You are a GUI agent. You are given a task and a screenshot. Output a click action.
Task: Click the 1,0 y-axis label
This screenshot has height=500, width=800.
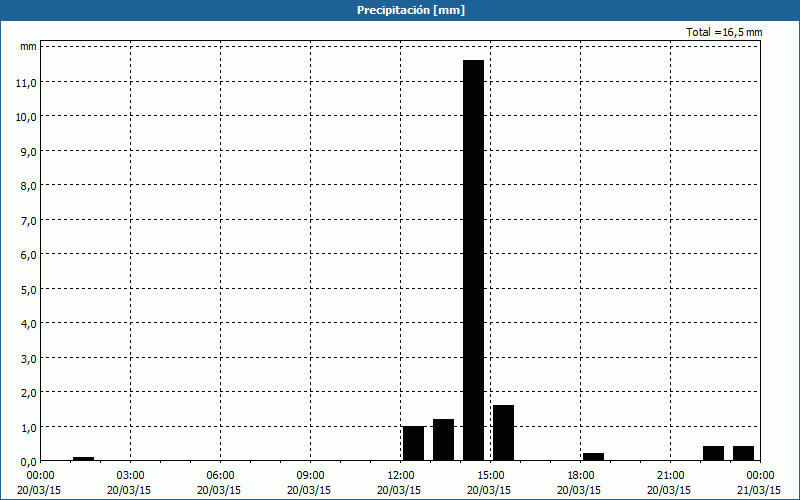(29, 428)
